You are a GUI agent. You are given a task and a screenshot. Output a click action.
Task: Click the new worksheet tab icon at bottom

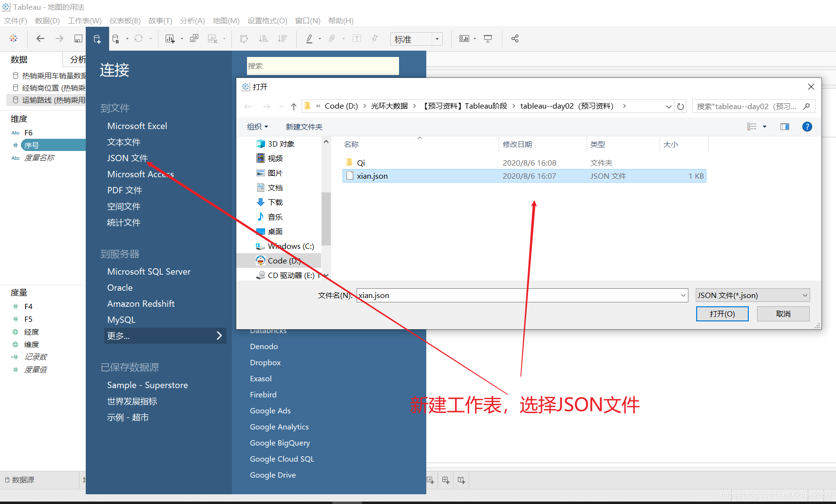click(431, 480)
